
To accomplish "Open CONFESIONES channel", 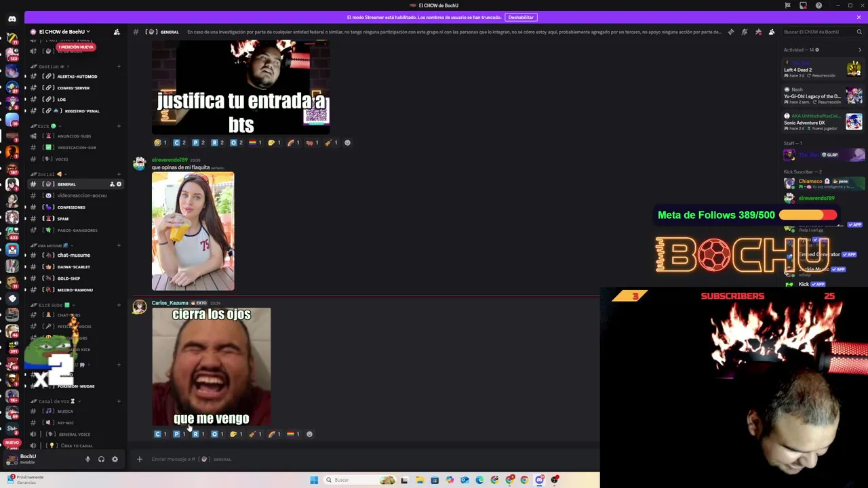I will click(75, 207).
